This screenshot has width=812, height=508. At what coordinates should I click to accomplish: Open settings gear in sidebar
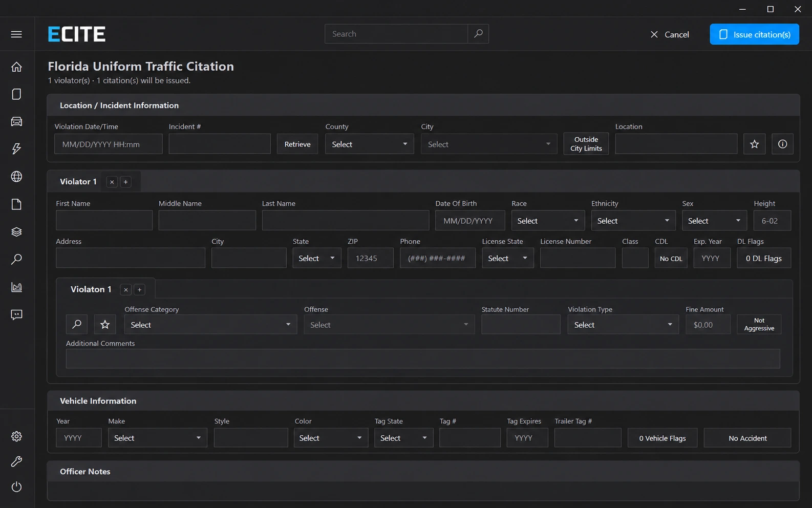[16, 436]
